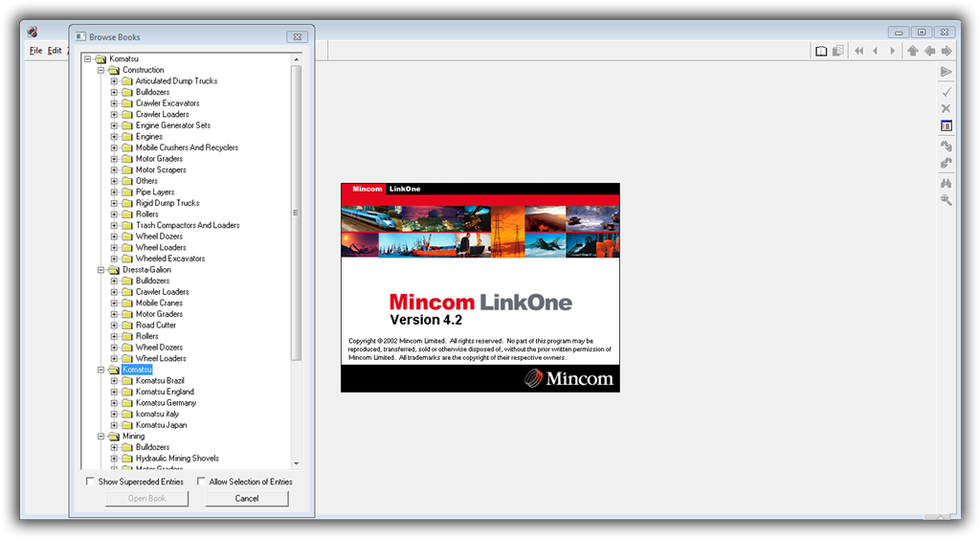This screenshot has height=539, width=980.
Task: Select Bulldozers under Mining
Action: 152,447
